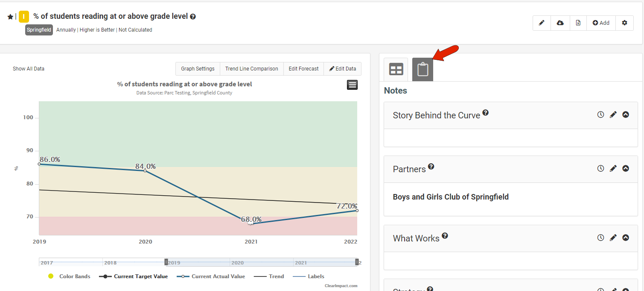
Task: Click the 2021 data point 68.0%
Action: pos(251,223)
